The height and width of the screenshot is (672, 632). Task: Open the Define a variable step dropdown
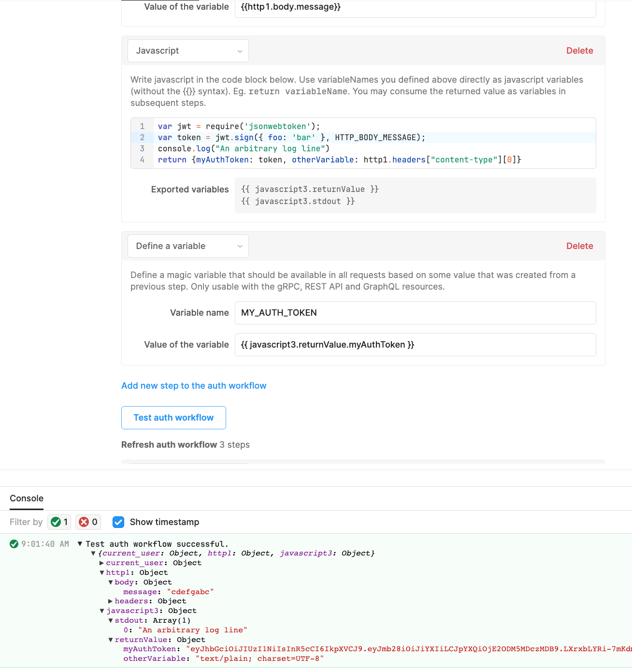click(188, 246)
